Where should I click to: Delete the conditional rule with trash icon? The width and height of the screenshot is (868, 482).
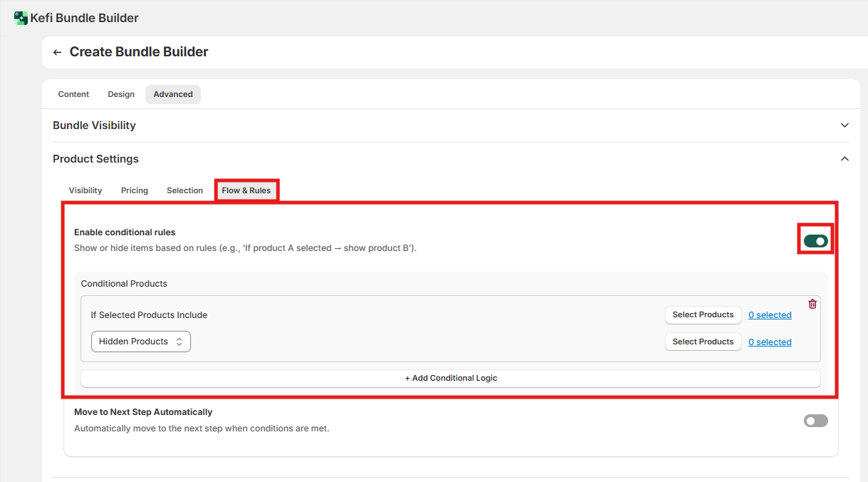812,304
